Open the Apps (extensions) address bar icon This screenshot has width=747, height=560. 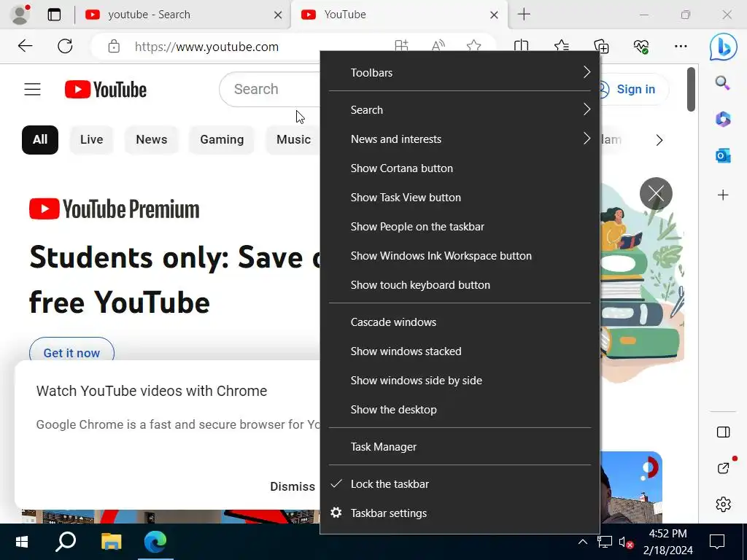pyautogui.click(x=402, y=46)
